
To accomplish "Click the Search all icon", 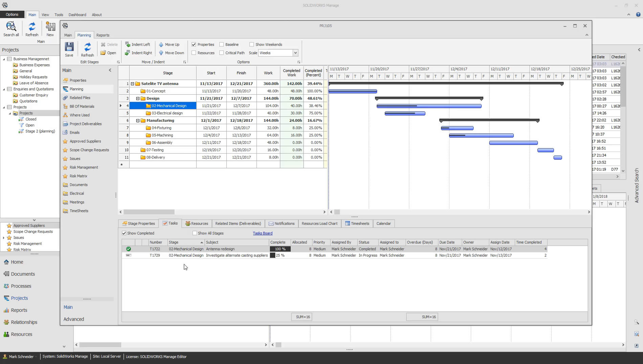I will point(11,27).
